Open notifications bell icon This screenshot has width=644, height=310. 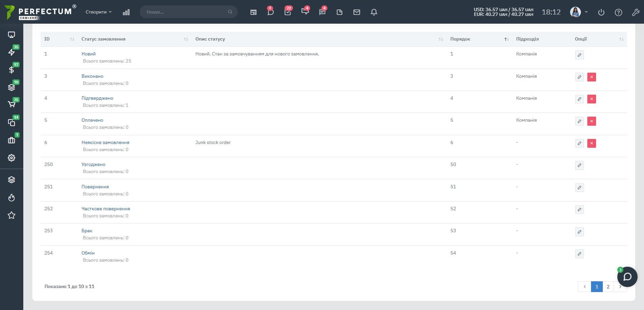pyautogui.click(x=374, y=12)
